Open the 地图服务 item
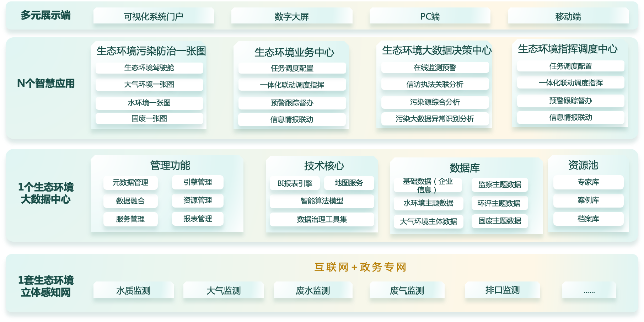This screenshot has height=322, width=644. point(349,183)
